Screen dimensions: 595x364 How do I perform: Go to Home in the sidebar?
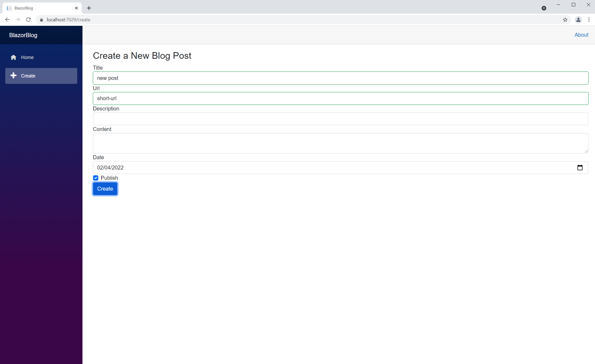(x=41, y=57)
